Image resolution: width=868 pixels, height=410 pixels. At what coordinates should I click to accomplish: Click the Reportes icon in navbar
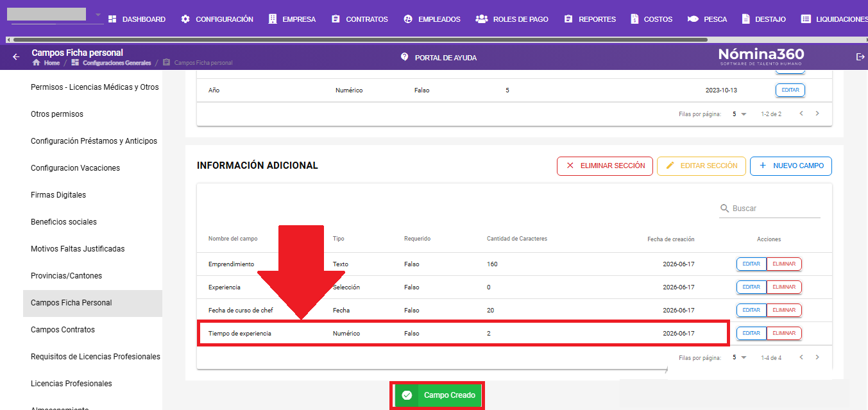[x=568, y=19]
